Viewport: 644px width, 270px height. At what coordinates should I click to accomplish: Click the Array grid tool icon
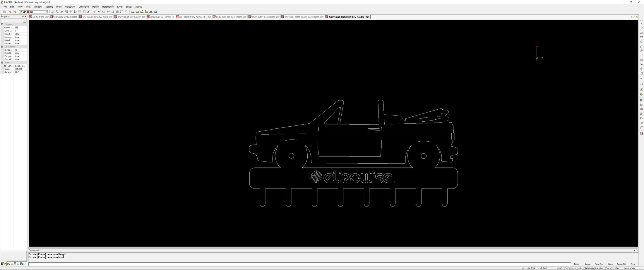click(66, 12)
